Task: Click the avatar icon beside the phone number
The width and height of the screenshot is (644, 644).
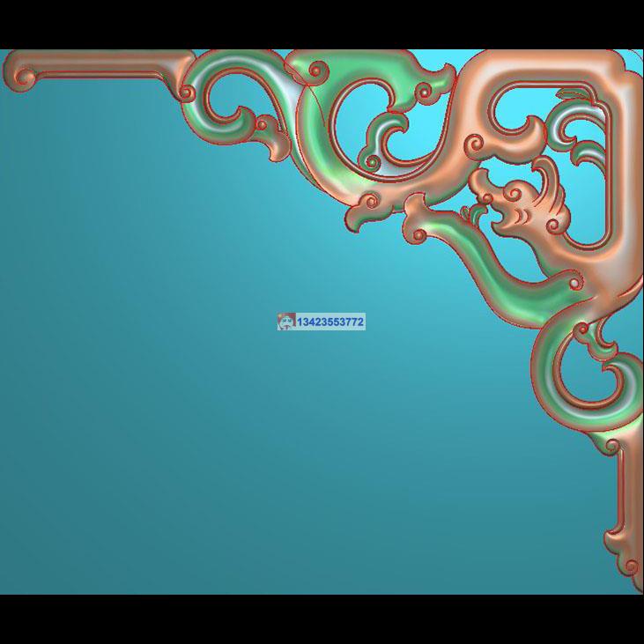Action: click(285, 322)
